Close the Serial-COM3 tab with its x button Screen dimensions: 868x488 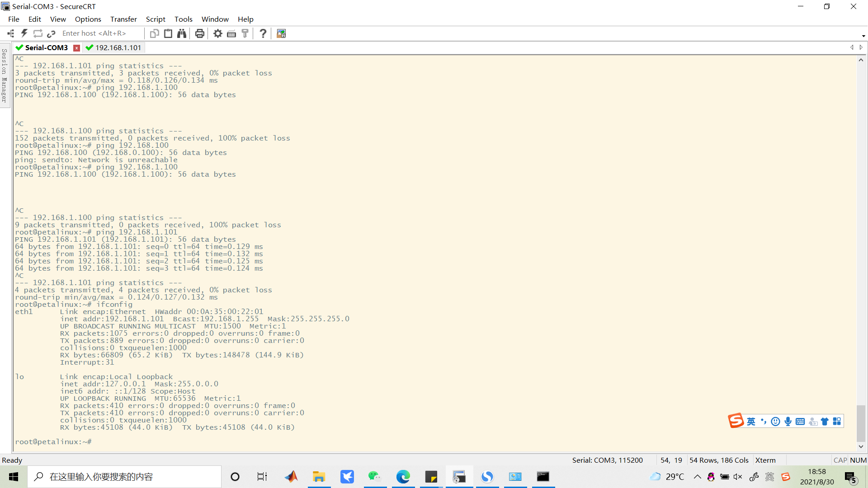76,47
